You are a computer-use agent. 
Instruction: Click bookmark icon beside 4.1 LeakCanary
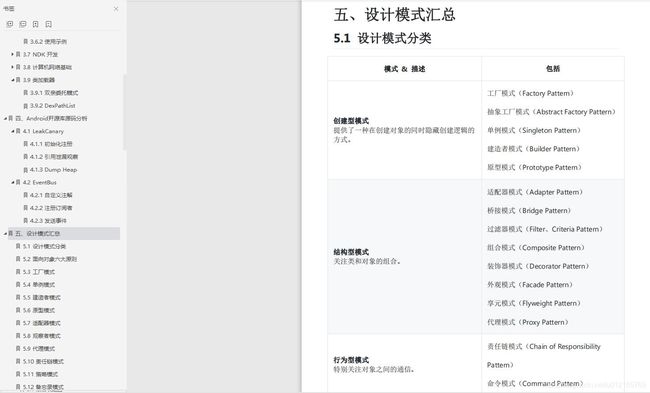[18, 131]
